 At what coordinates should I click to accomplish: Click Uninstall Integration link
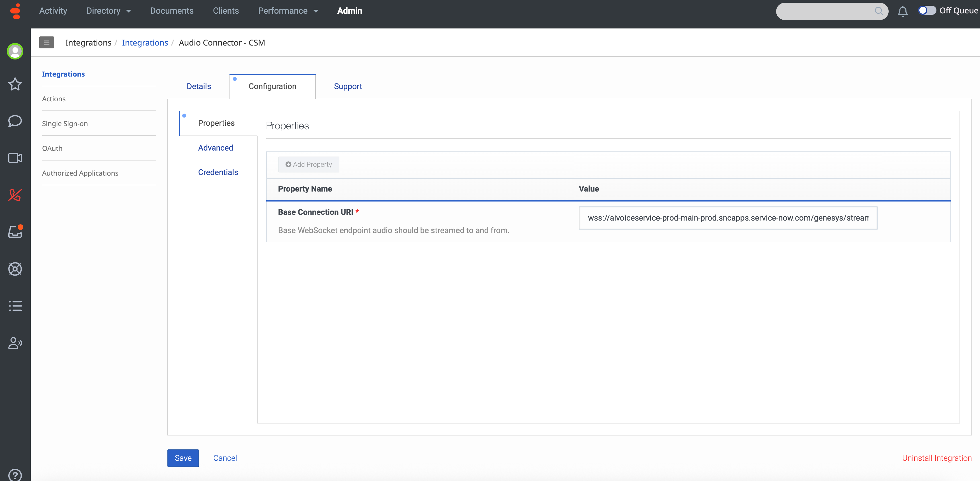(937, 458)
